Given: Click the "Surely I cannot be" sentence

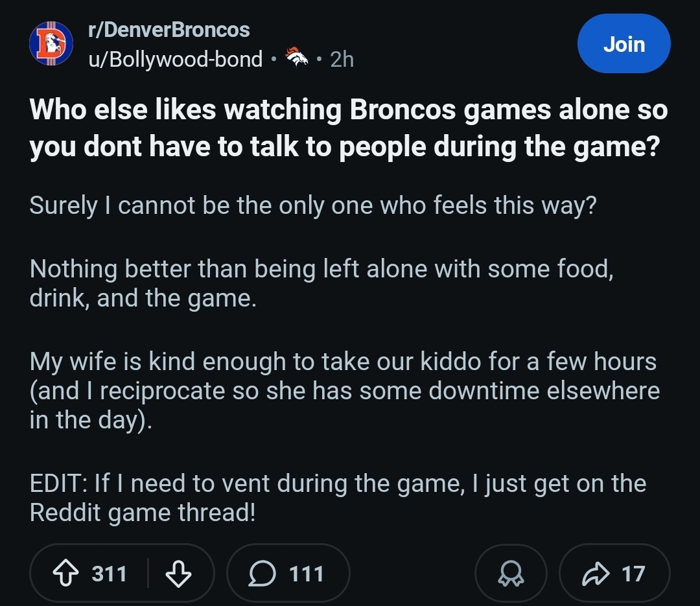Looking at the screenshot, I should coord(312,206).
